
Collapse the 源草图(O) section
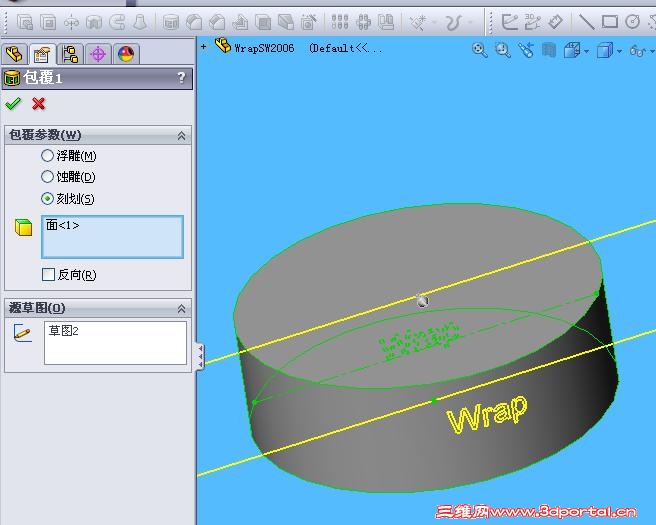click(181, 309)
